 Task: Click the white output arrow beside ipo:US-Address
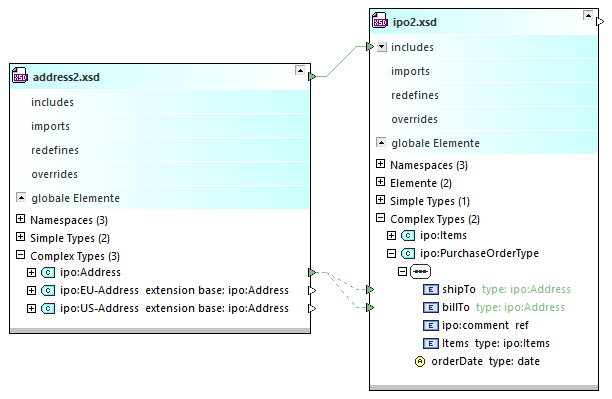point(312,308)
